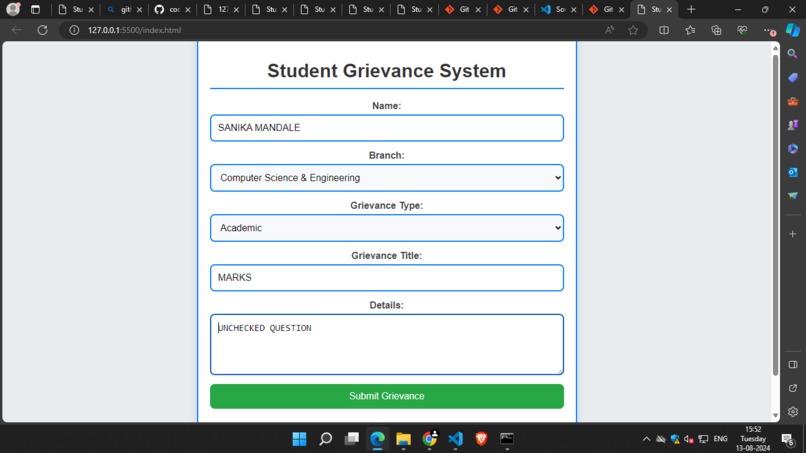This screenshot has height=453, width=806.
Task: Click the back navigation arrow
Action: pos(16,30)
